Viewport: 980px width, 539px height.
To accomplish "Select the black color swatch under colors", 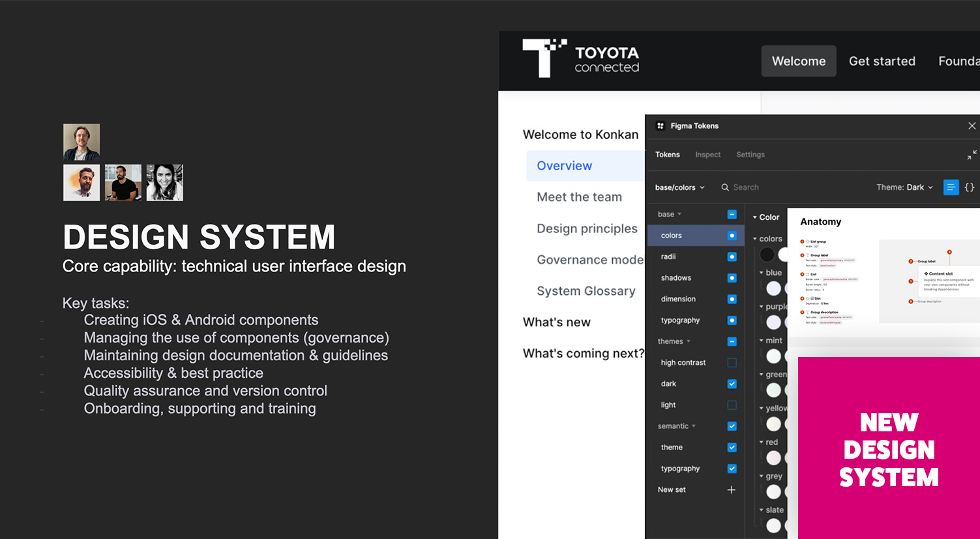I will click(767, 254).
